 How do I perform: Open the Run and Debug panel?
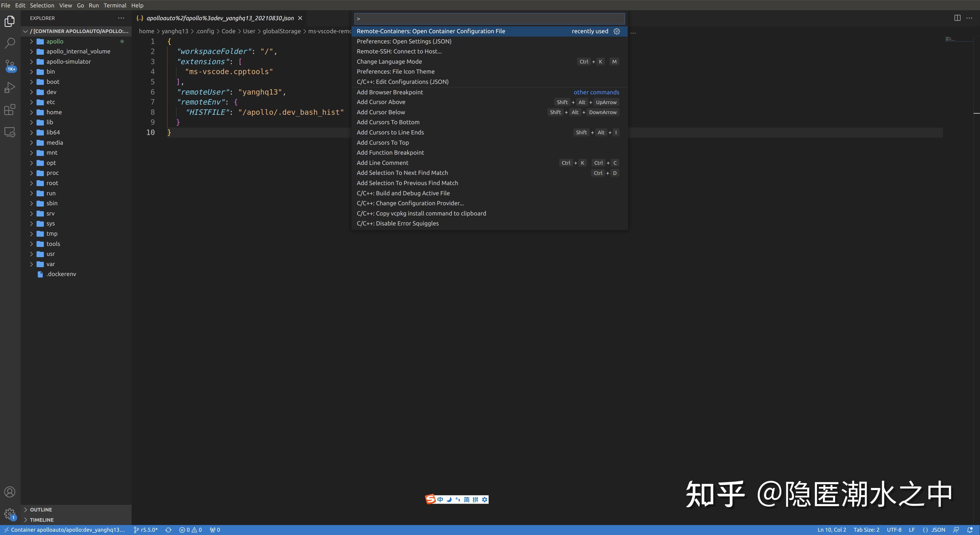click(9, 87)
